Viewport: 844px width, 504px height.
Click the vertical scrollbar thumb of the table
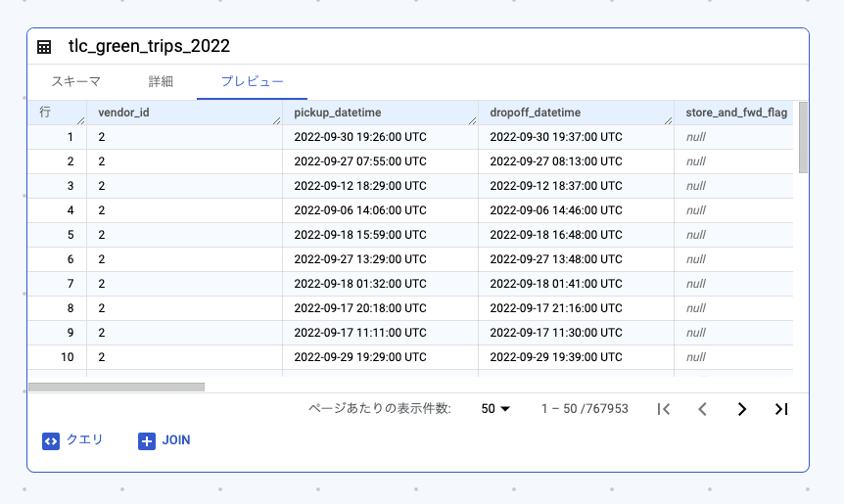click(x=803, y=138)
